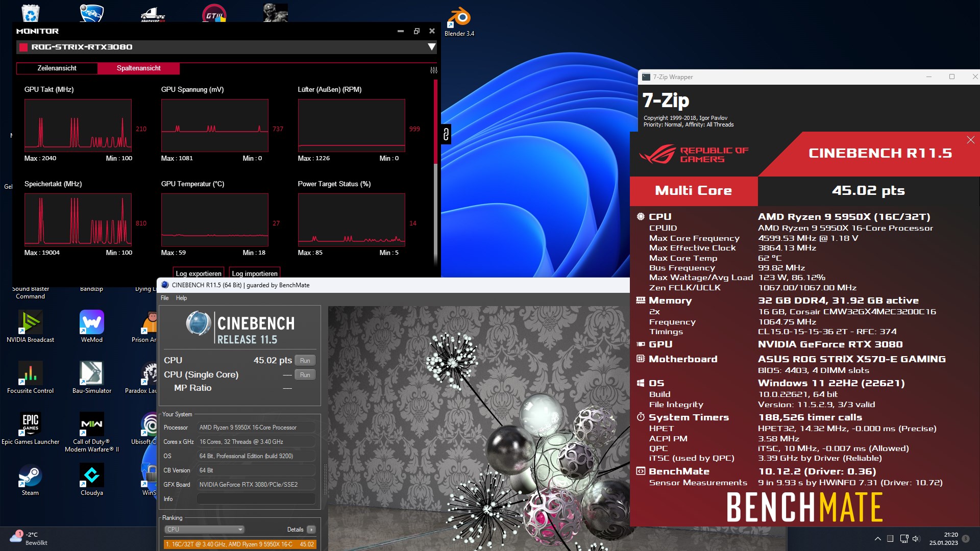The width and height of the screenshot is (980, 551).
Task: Open the Rocket League desktop icon
Action: 92,12
